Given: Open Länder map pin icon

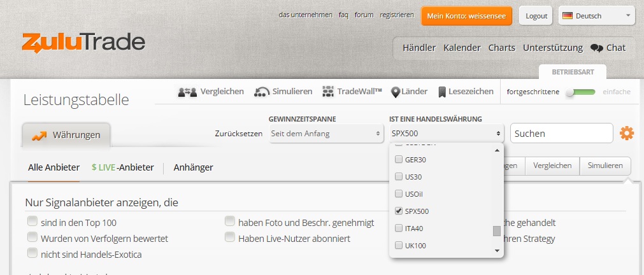Looking at the screenshot, I should [x=396, y=92].
